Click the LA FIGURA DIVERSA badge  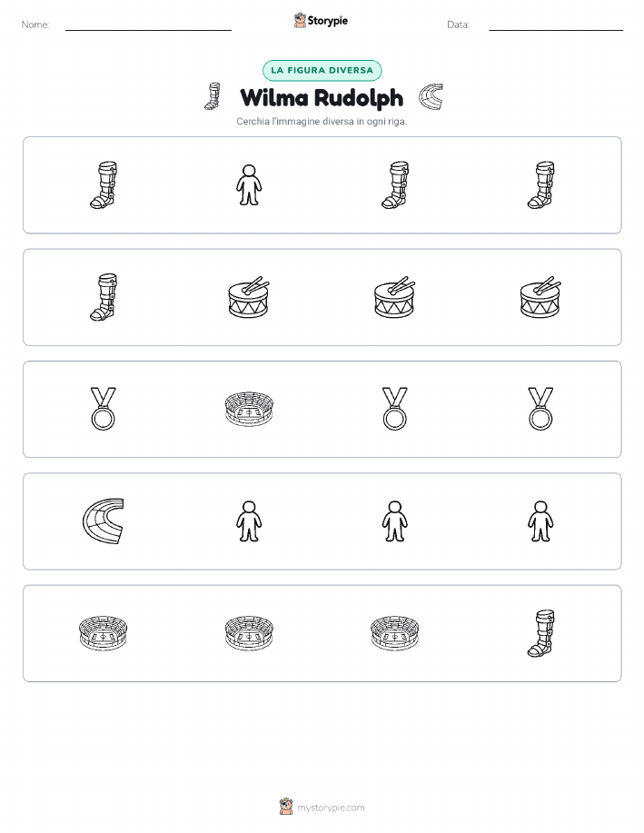click(x=322, y=70)
